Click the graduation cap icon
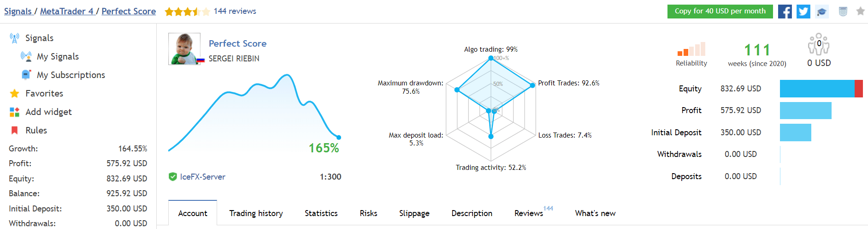Viewport: 868px width, 229px height. click(821, 12)
